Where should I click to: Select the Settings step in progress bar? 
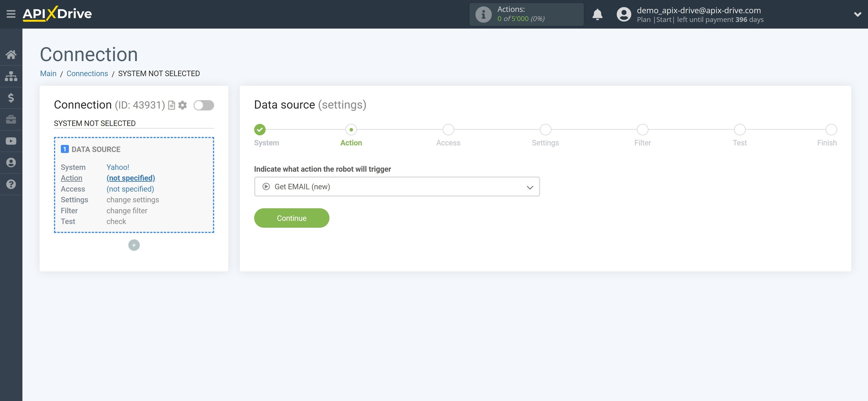545,130
